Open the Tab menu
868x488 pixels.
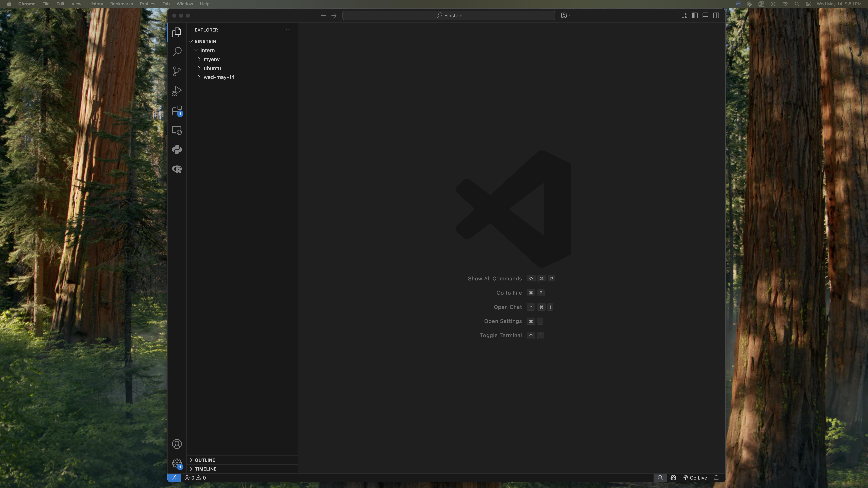(166, 4)
